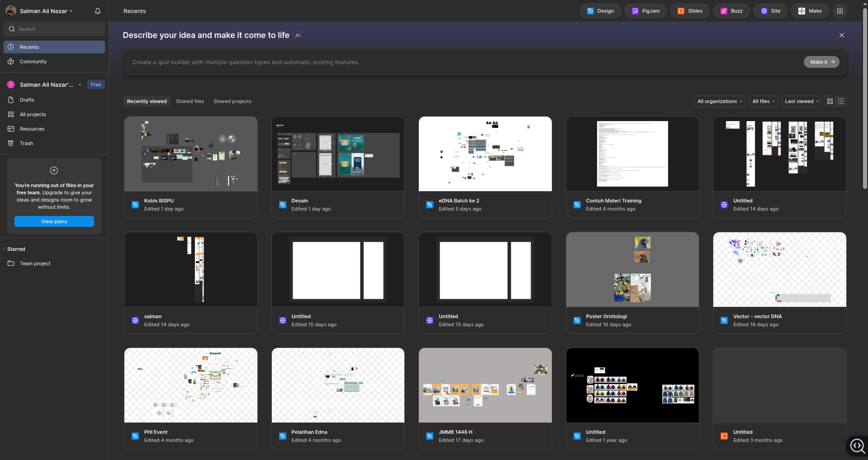Expand the Salman Ali Nazar account menu

pyautogui.click(x=45, y=10)
